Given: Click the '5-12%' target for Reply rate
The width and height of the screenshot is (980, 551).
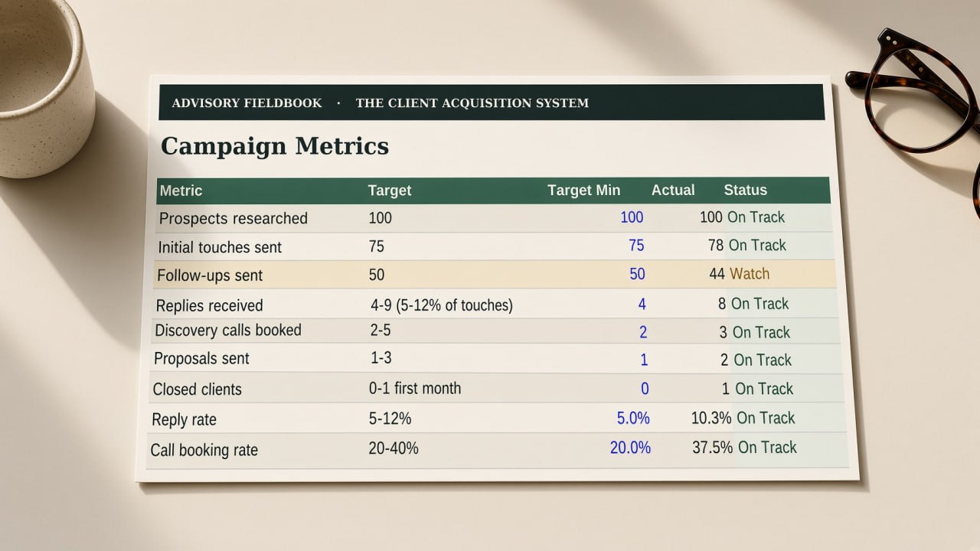Looking at the screenshot, I should (x=390, y=419).
